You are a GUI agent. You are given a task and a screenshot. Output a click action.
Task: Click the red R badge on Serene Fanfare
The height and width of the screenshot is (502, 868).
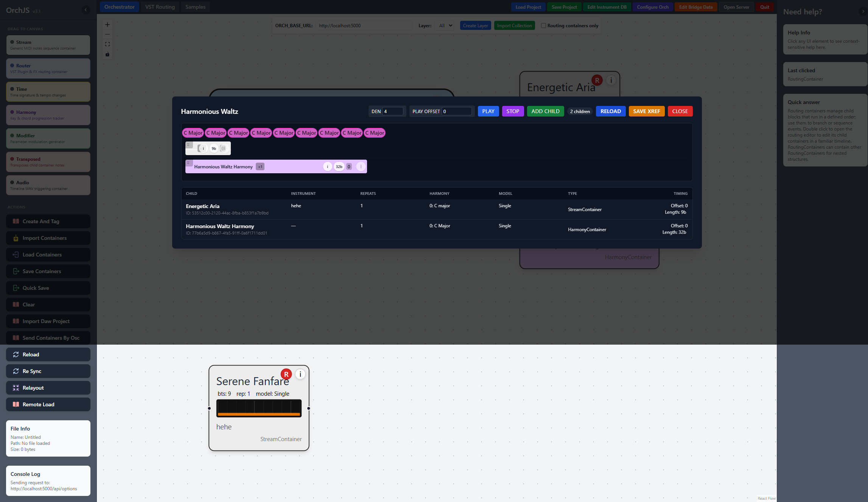click(x=286, y=374)
